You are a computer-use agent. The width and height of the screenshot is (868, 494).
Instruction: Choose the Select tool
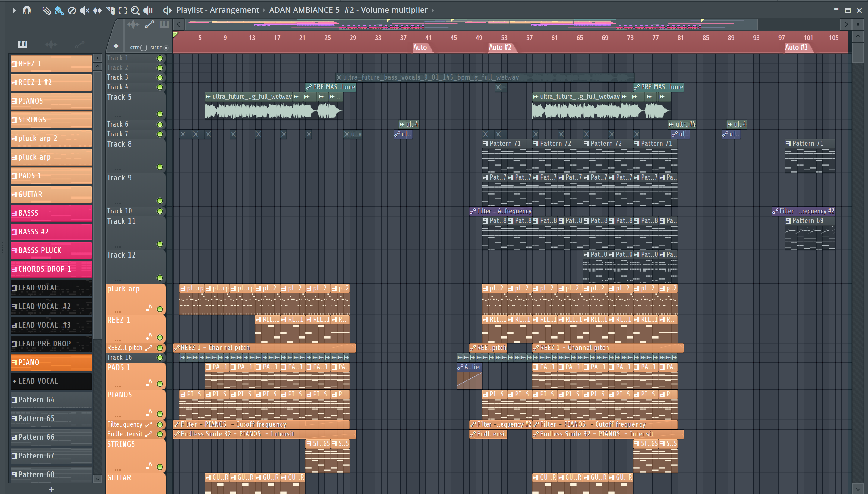pos(123,11)
